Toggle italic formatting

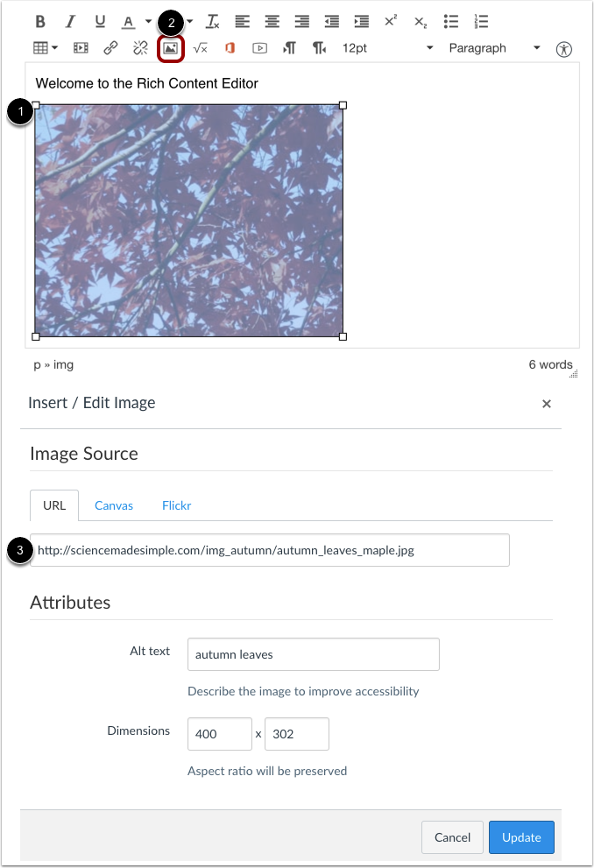[70, 22]
